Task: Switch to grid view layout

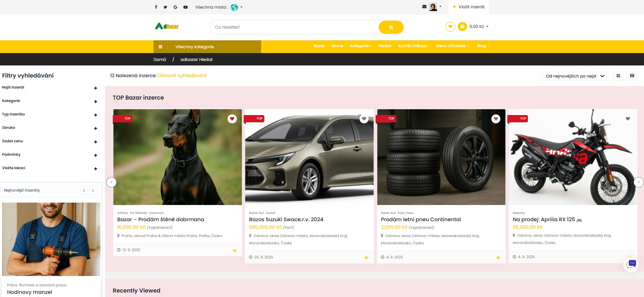Action: [632, 76]
